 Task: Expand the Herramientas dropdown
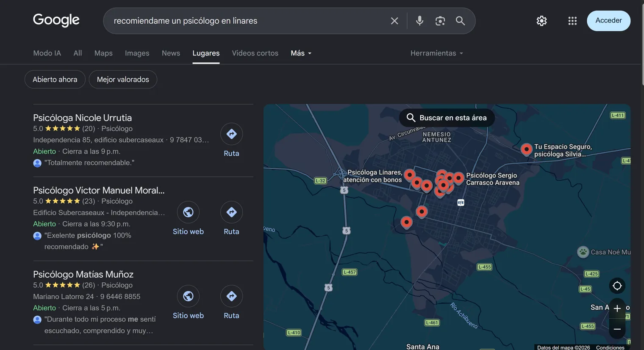click(437, 53)
